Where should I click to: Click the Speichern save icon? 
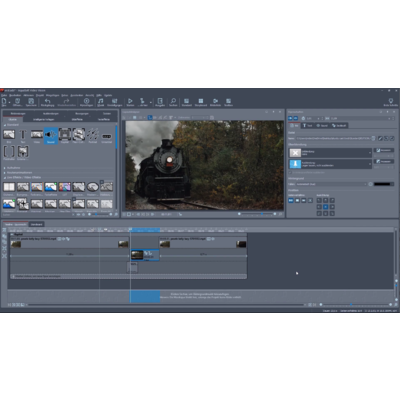pos(31,102)
